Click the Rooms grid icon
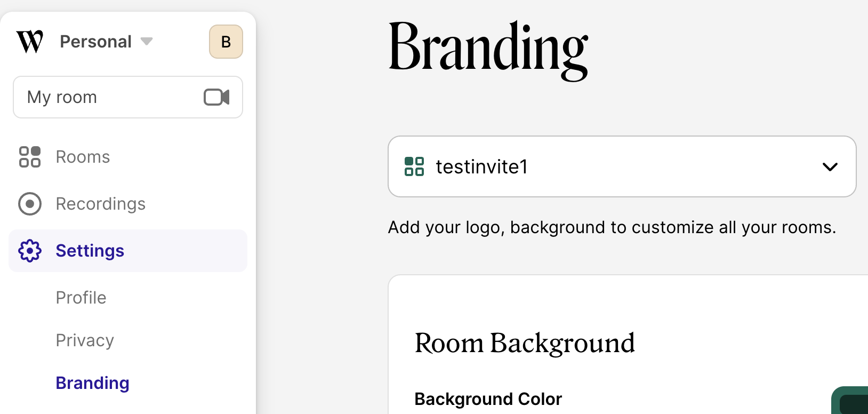Screen dimensions: 868x414 click(30, 157)
